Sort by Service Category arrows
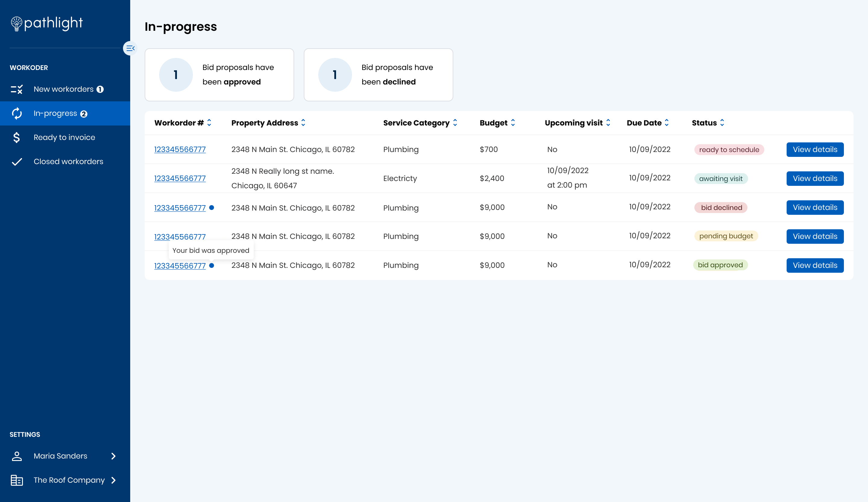Viewport: 868px width, 502px height. pyautogui.click(x=455, y=123)
